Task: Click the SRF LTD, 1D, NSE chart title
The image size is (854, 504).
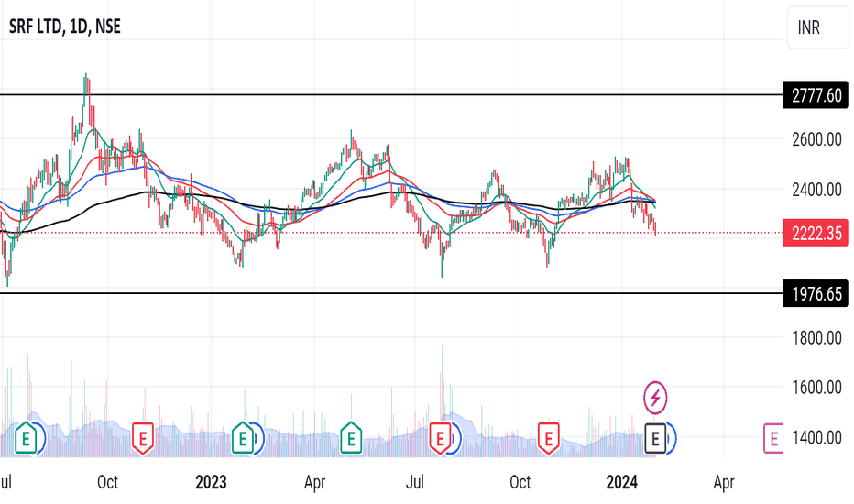Action: click(x=65, y=27)
